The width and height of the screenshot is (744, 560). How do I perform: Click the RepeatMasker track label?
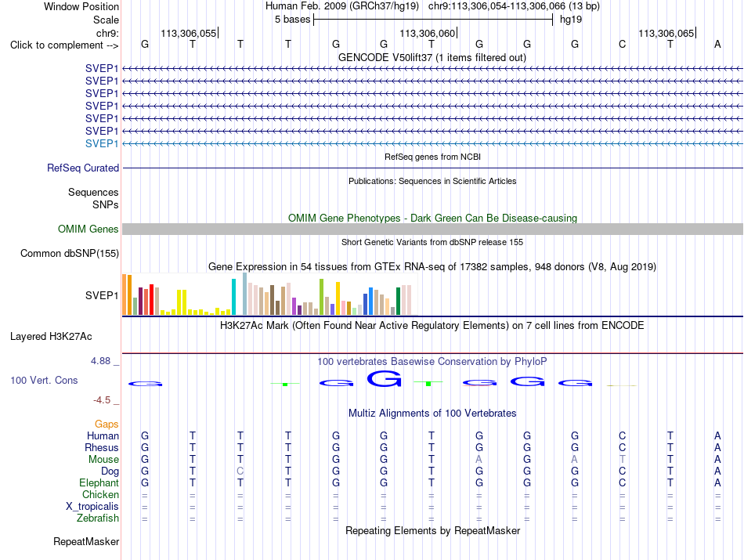[86, 541]
